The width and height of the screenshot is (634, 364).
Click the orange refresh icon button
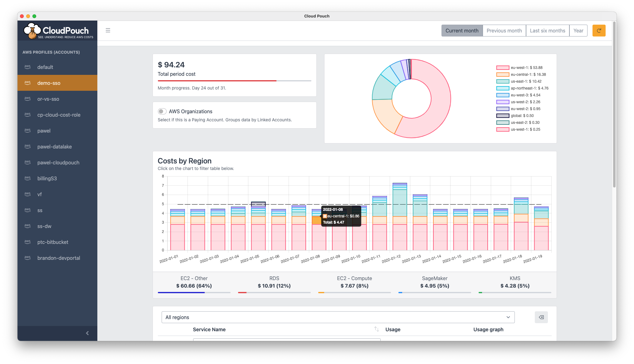(x=599, y=31)
